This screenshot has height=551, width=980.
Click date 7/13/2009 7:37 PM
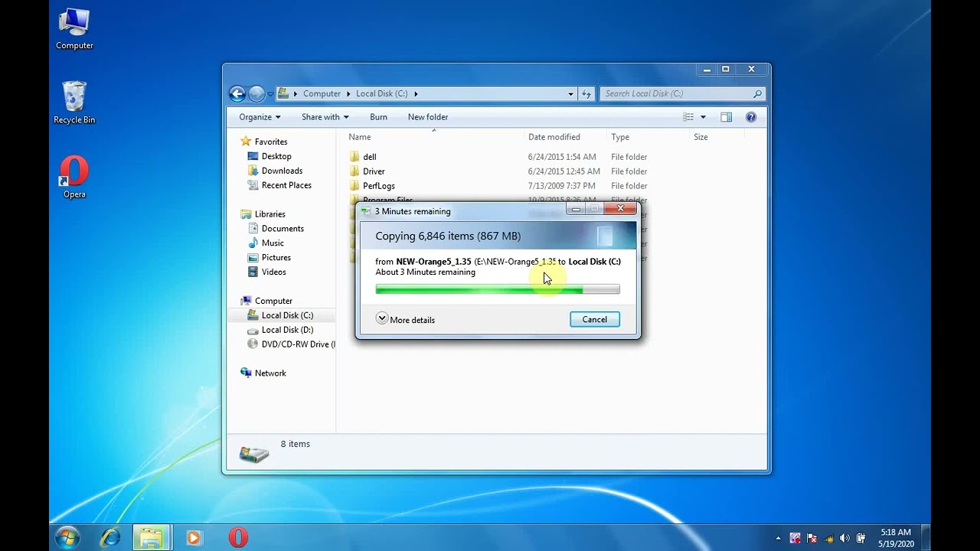pos(561,186)
